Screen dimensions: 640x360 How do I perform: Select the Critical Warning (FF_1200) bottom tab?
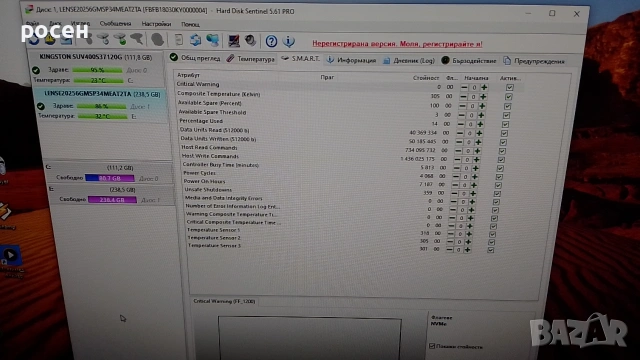[224, 301]
